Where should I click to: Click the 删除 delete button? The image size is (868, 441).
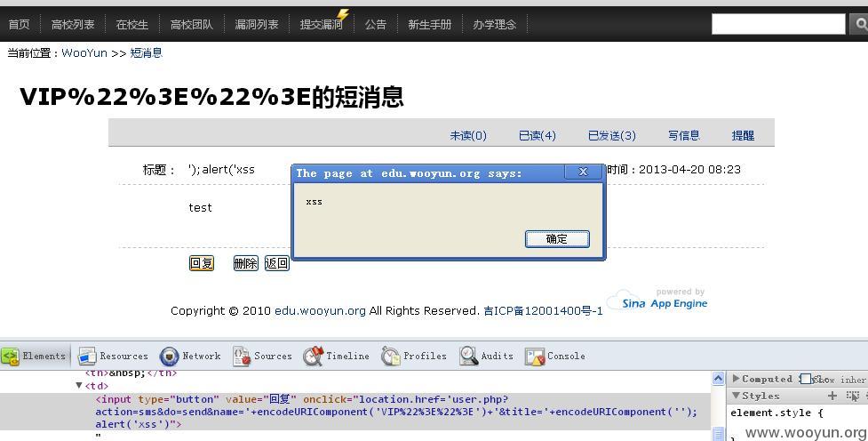point(246,263)
